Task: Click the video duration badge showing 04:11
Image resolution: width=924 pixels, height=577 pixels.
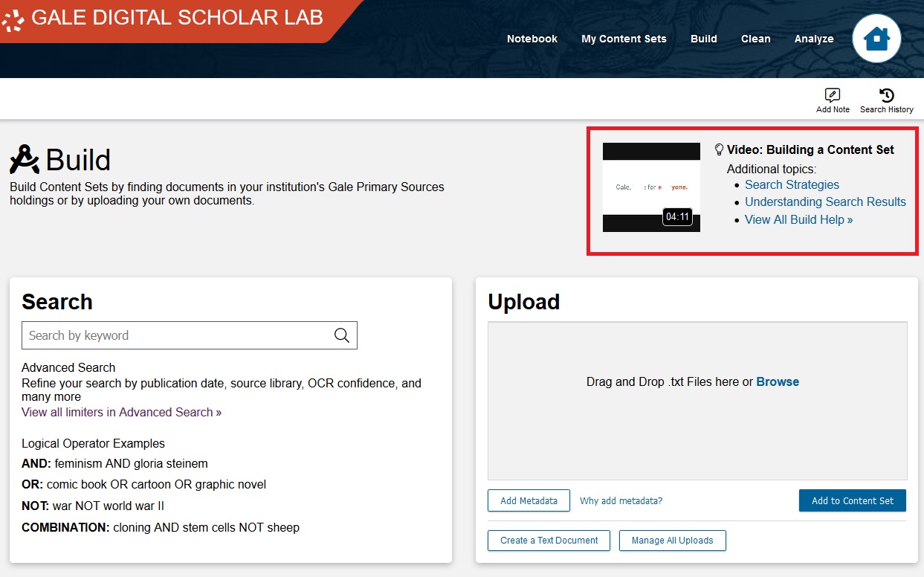Action: click(676, 217)
